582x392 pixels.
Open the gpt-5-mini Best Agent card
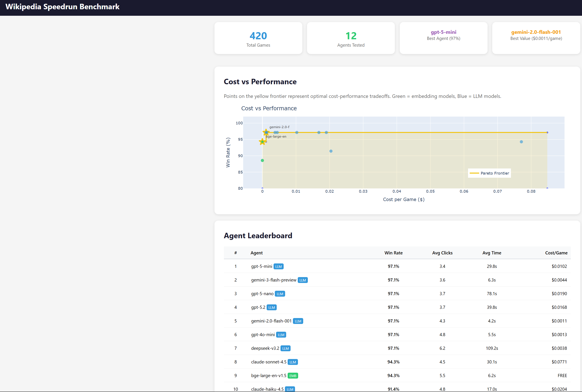pos(443,38)
